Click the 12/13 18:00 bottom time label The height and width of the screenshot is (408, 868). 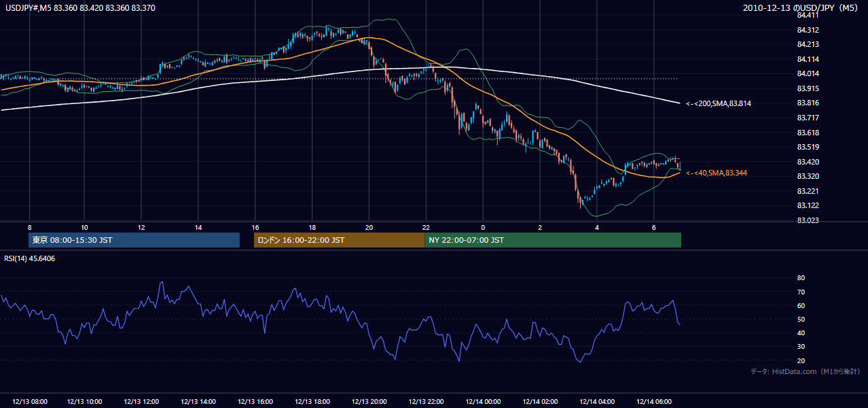(312, 401)
